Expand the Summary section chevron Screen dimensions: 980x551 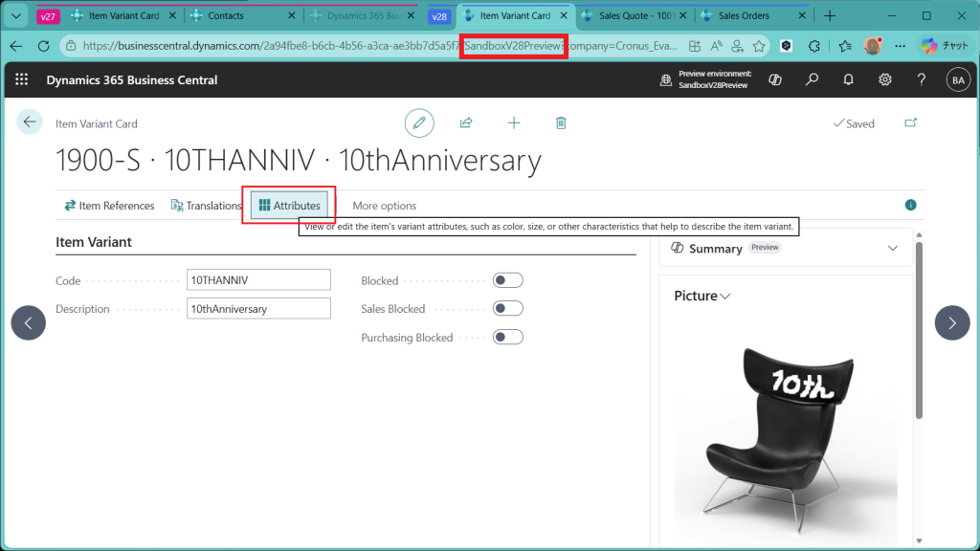(892, 249)
